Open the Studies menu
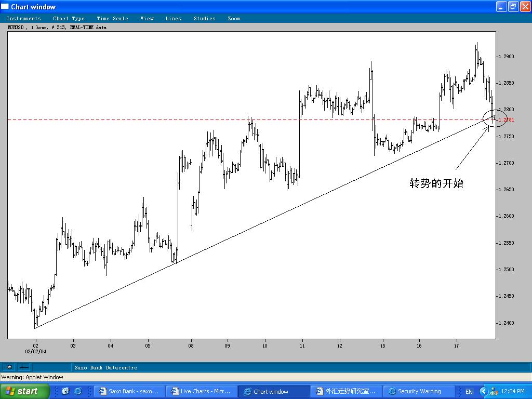 tap(205, 18)
